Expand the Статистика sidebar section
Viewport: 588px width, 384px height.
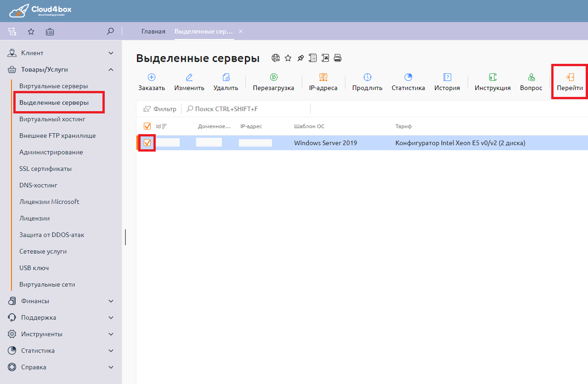click(61, 350)
